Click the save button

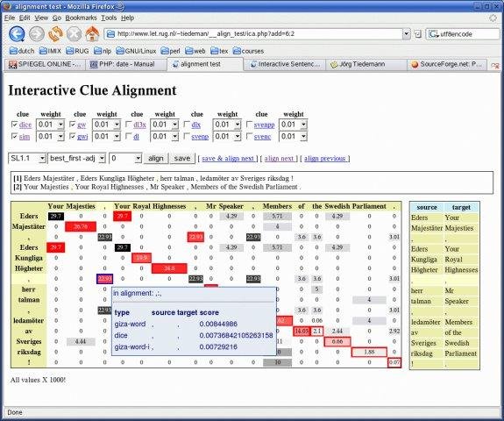pos(182,158)
